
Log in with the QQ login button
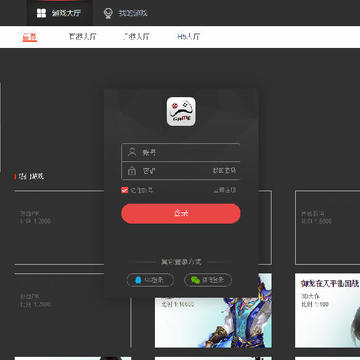(x=150, y=280)
